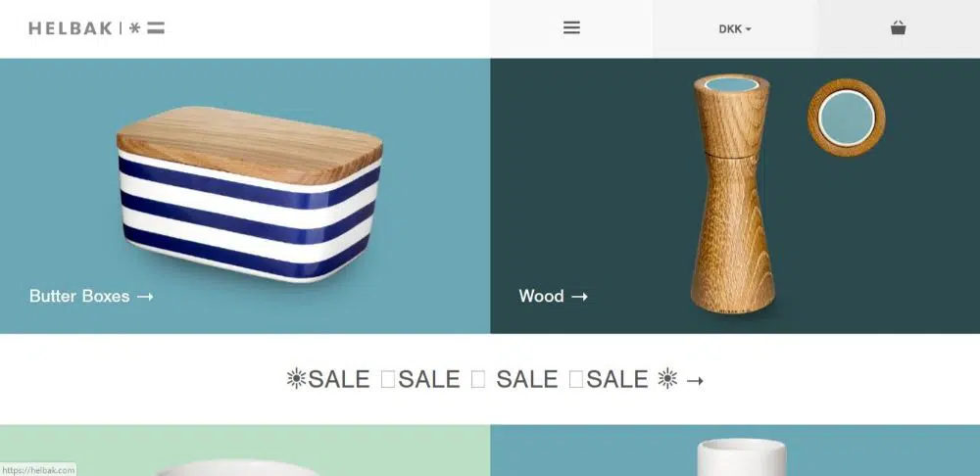Open the shopping basket
The height and width of the screenshot is (476, 980).
(x=898, y=28)
